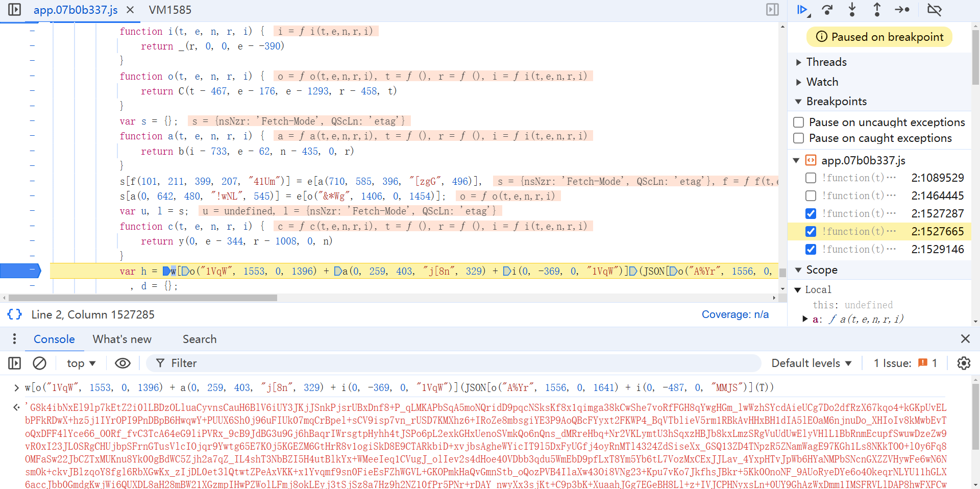The image size is (980, 489).
Task: Close the app.07b0b337.js tab
Action: point(130,10)
